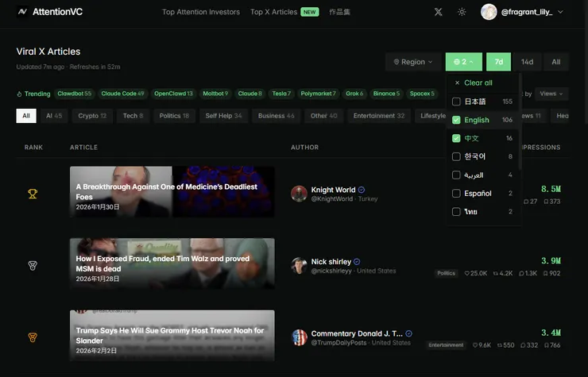Click the repost icon showing 550
Image resolution: width=588 pixels, height=377 pixels.
coord(500,345)
